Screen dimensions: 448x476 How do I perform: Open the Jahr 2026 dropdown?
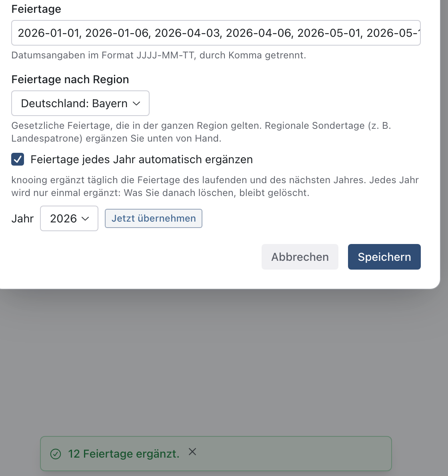pos(69,218)
